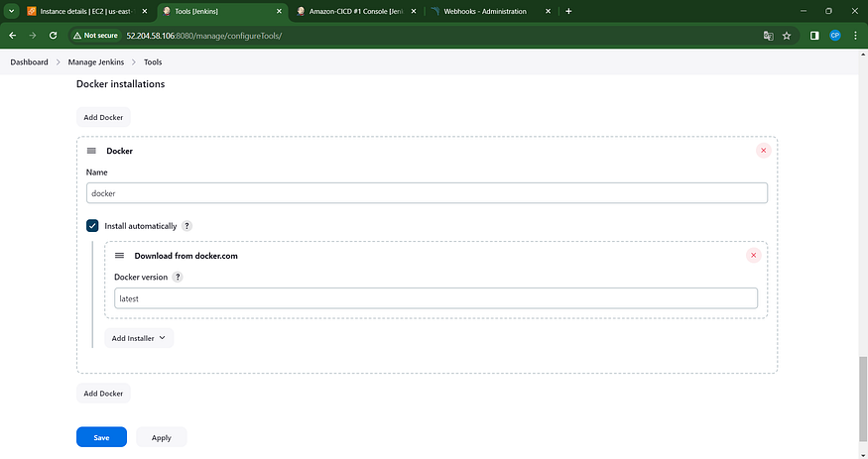This screenshot has height=459, width=868.
Task: Close the Webhooks - Administration tab
Action: point(548,11)
